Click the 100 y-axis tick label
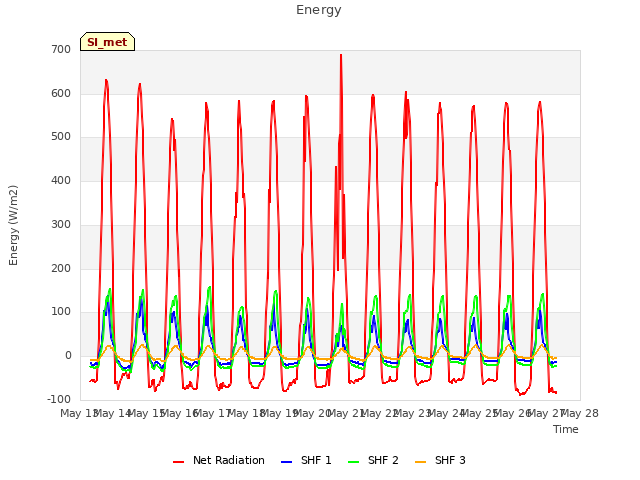 pyautogui.click(x=61, y=312)
